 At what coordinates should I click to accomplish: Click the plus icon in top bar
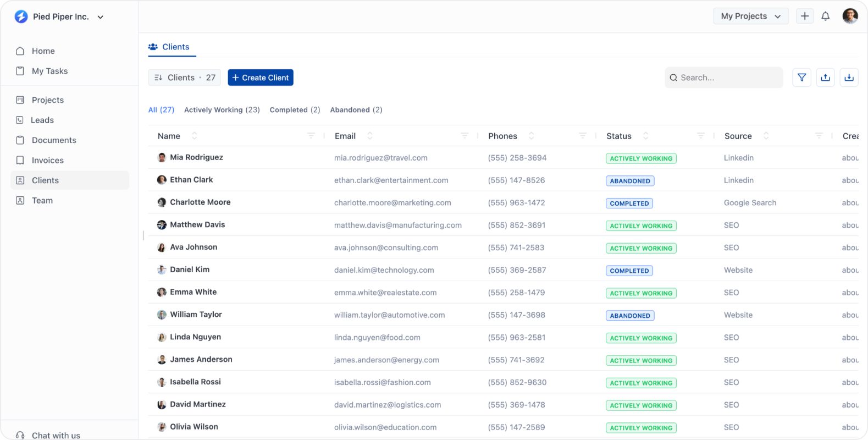click(x=804, y=16)
